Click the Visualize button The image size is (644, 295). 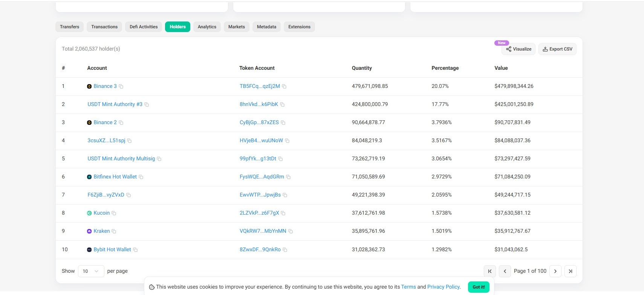[519, 49]
